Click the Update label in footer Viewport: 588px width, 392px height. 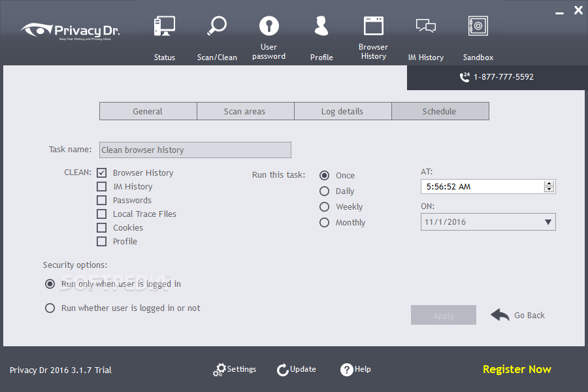(303, 369)
